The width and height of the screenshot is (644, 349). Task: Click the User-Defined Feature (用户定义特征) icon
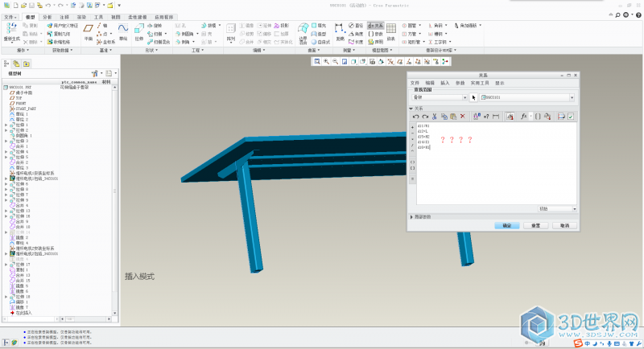pos(63,26)
